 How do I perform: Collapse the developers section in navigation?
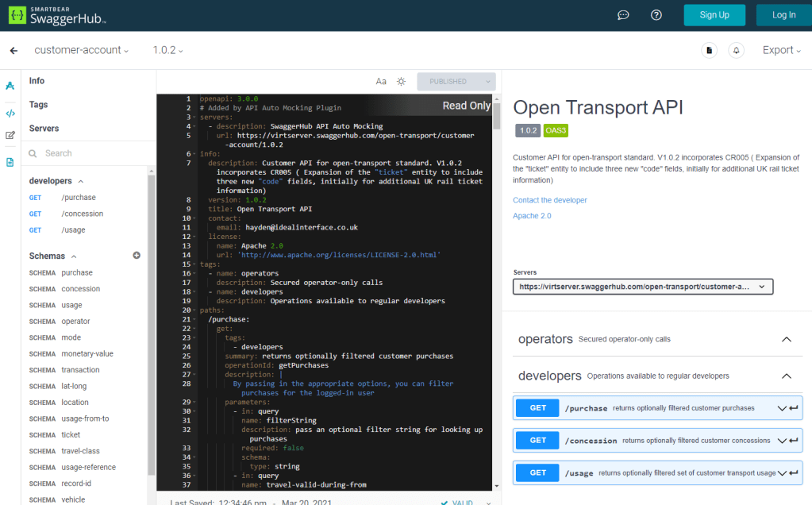(80, 181)
